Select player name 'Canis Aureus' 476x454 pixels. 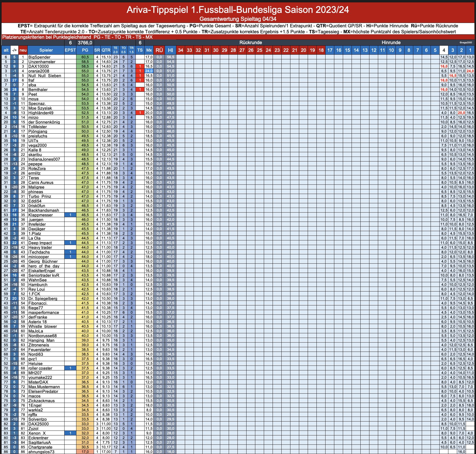[41, 182]
